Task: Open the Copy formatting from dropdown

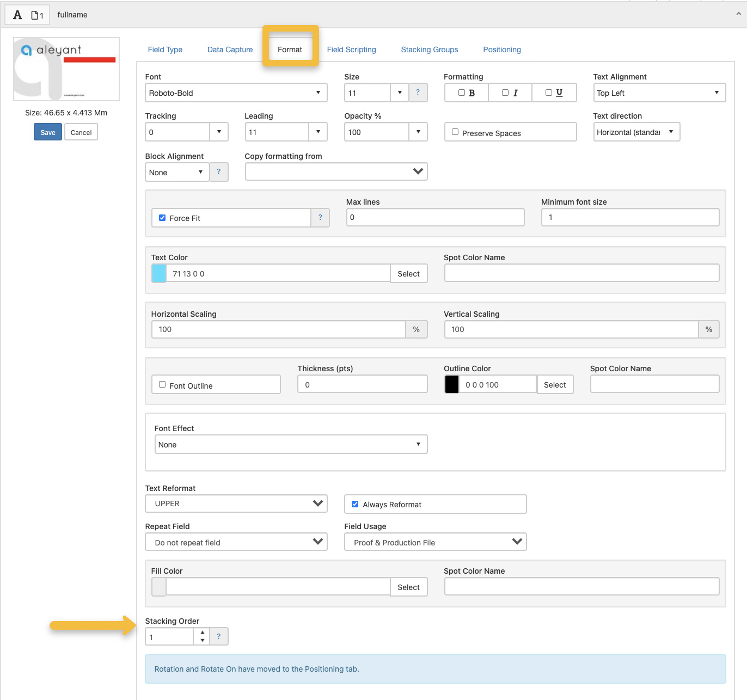Action: (336, 171)
